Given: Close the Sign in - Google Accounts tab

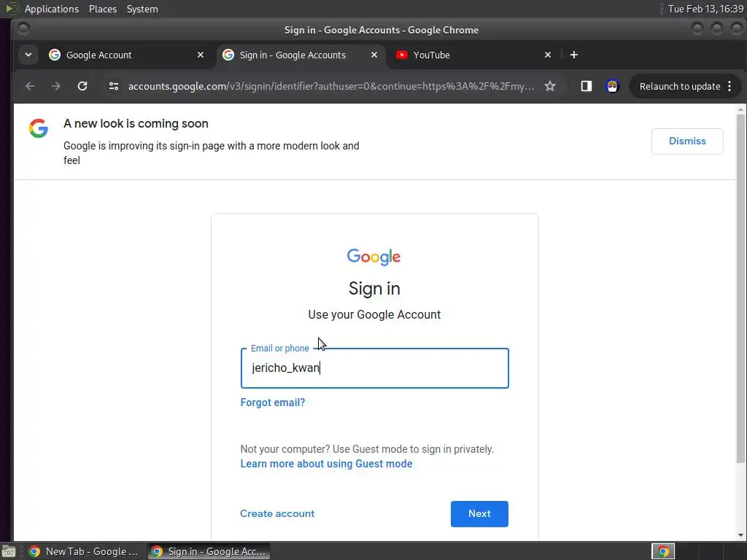Looking at the screenshot, I should (x=374, y=55).
